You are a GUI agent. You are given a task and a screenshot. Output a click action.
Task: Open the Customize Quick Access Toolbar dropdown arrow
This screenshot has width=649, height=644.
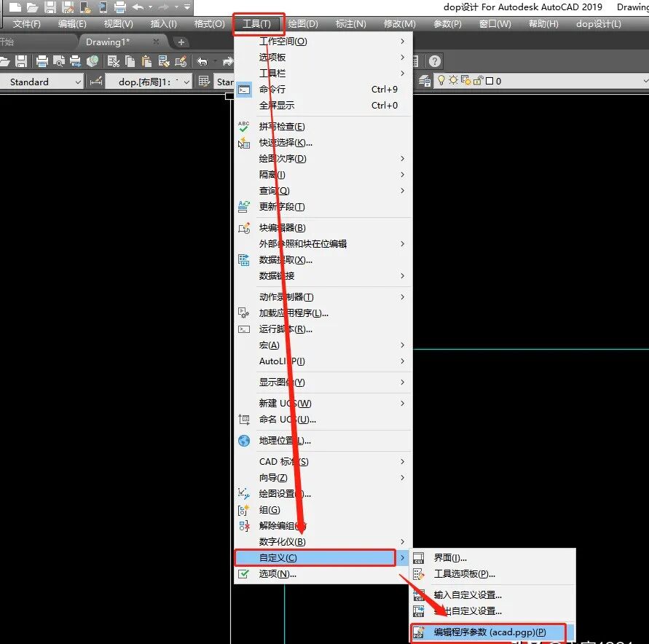(187, 7)
